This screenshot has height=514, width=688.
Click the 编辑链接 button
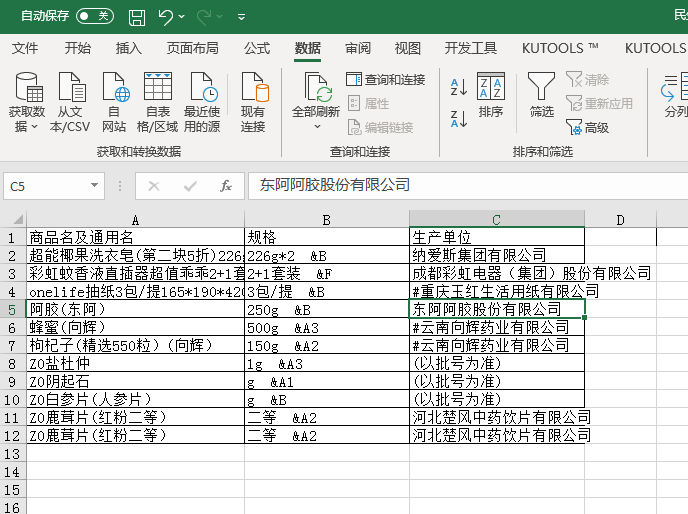coord(380,127)
